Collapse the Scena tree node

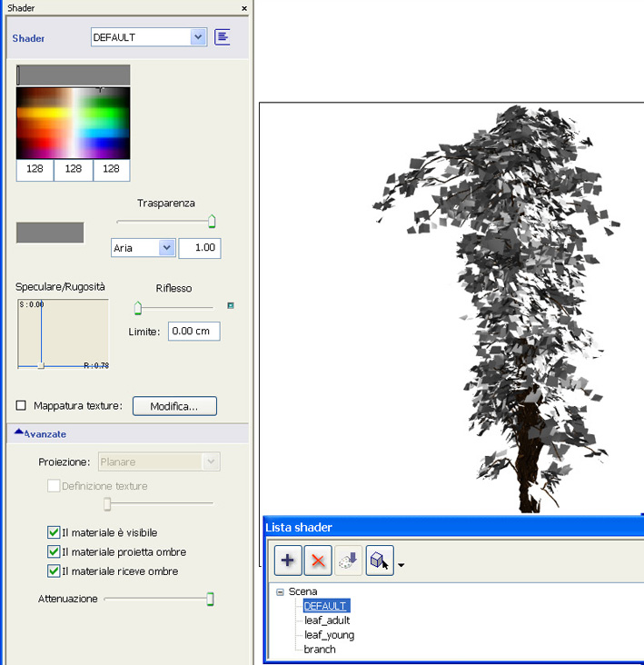(280, 591)
